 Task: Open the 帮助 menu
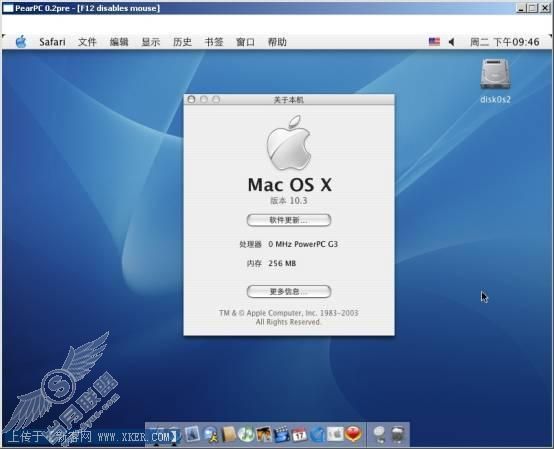(277, 42)
